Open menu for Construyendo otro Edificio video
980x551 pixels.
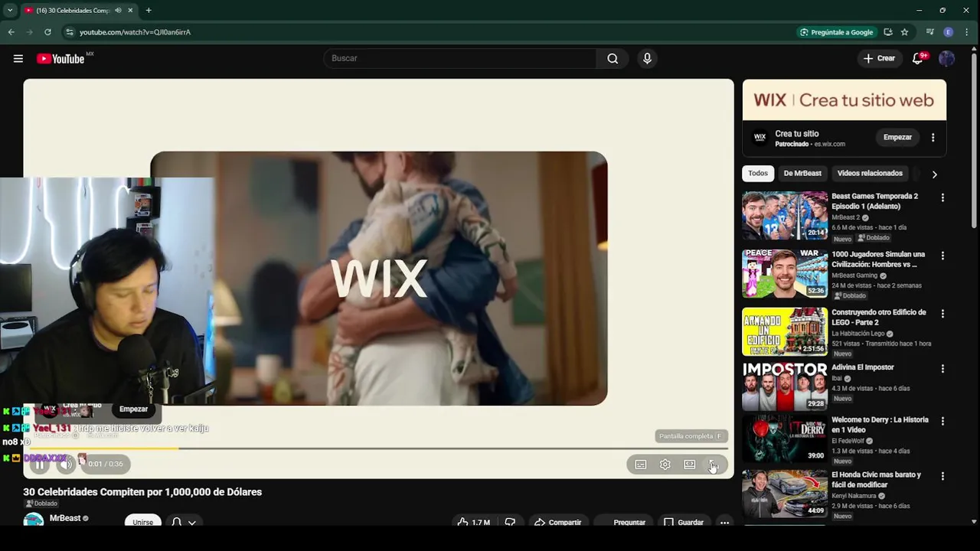[942, 314]
